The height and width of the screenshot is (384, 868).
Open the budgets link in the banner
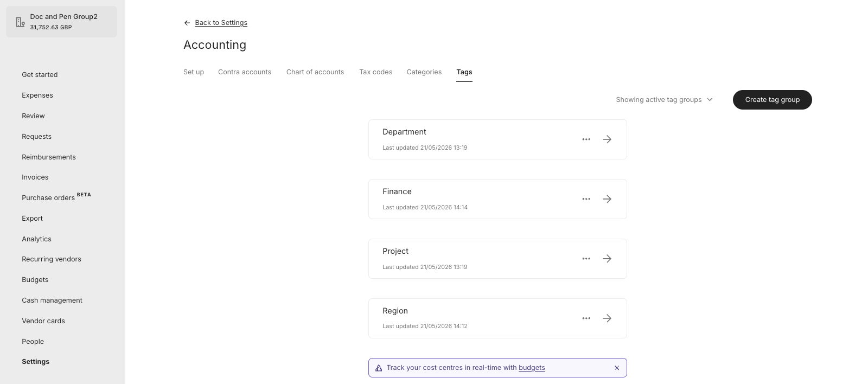click(x=532, y=368)
